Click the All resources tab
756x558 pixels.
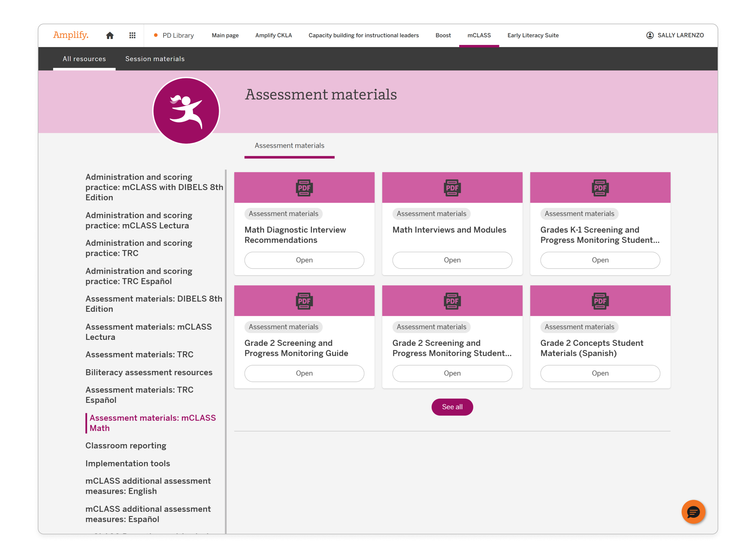tap(84, 59)
